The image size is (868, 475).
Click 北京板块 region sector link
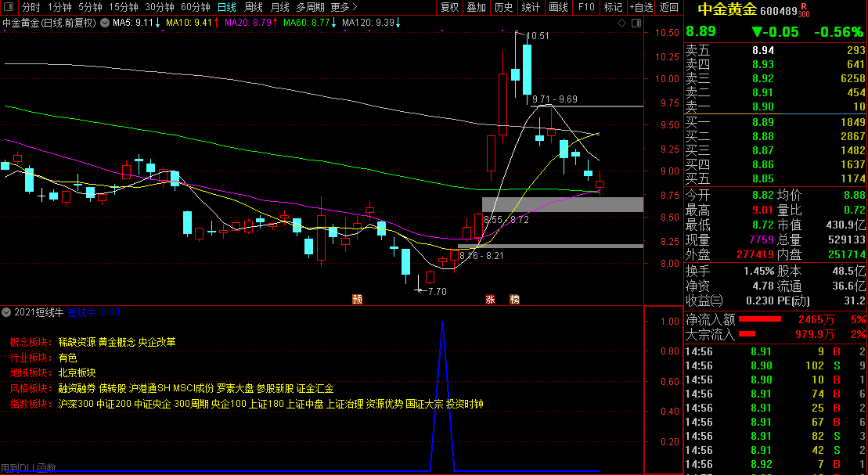pyautogui.click(x=77, y=372)
